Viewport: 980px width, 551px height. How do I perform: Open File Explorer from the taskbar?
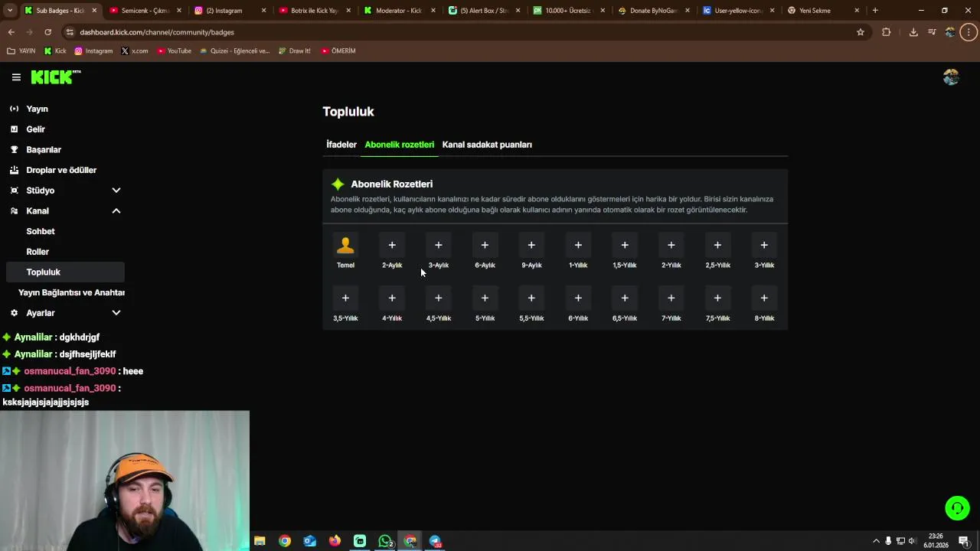tap(260, 541)
